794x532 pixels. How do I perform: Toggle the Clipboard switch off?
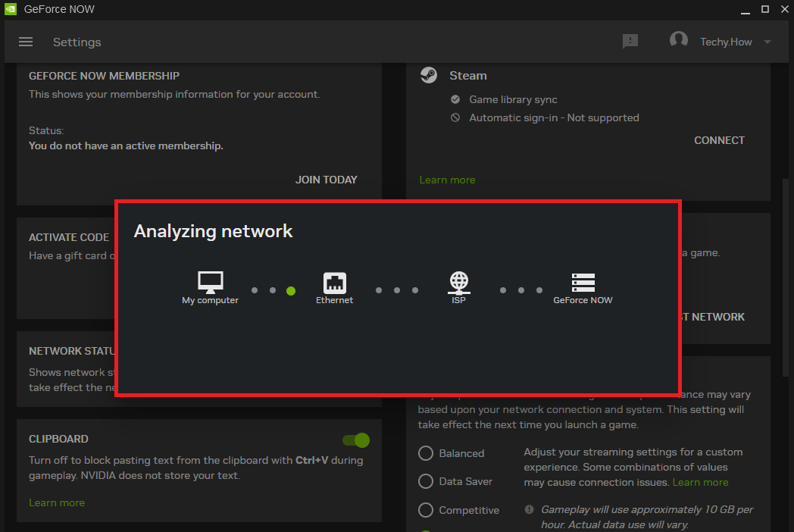[356, 440]
